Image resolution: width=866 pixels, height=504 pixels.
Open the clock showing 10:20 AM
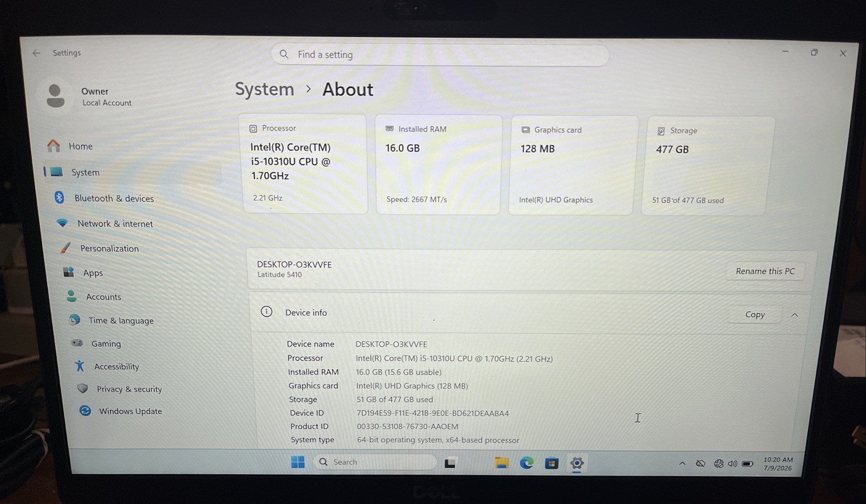[x=778, y=464]
